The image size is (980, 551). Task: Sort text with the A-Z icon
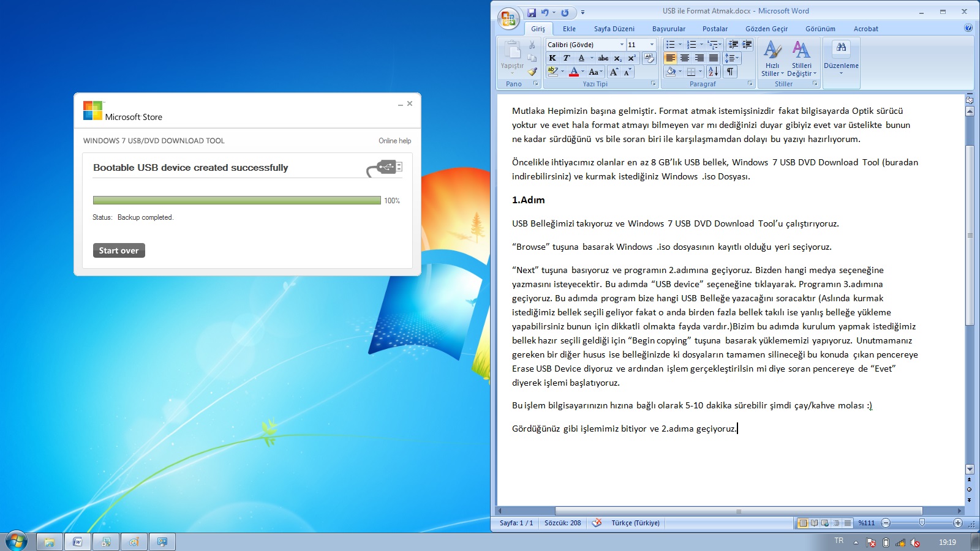pos(714,72)
